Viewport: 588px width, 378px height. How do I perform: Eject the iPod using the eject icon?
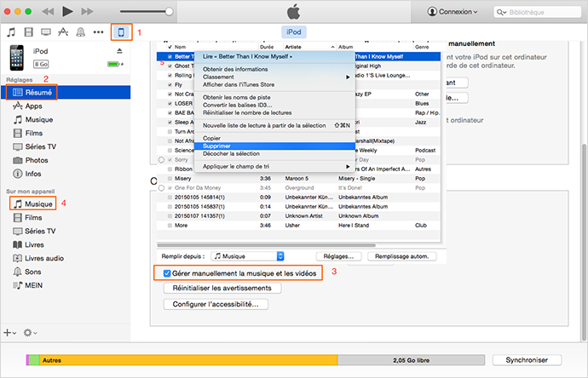coord(119,50)
